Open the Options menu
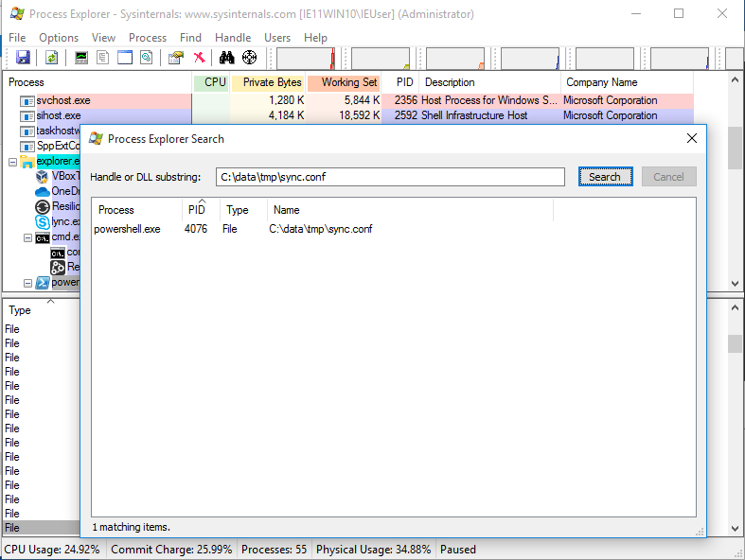745x560 pixels. 59,38
